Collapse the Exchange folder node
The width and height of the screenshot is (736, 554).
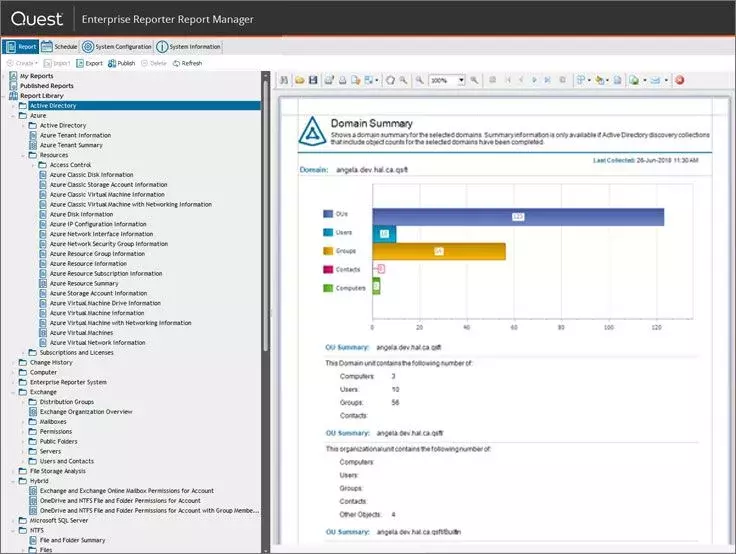13,392
